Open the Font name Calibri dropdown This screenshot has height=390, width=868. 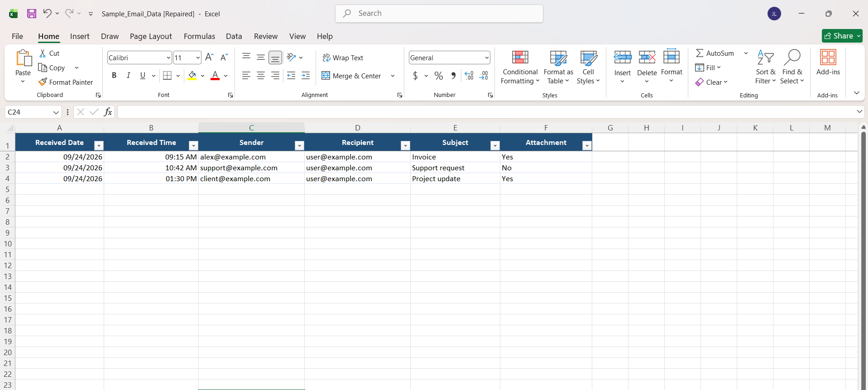(168, 58)
